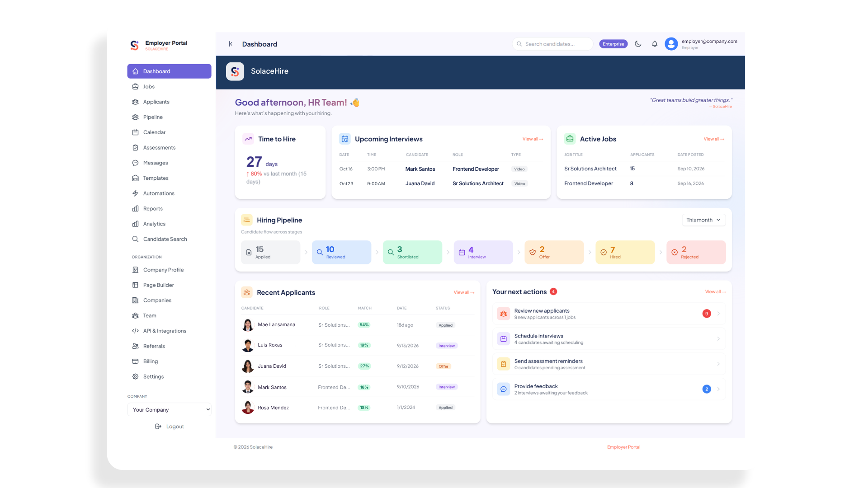Screen dimensions: 868x488
Task: View all upcoming interviews
Action: coord(533,139)
